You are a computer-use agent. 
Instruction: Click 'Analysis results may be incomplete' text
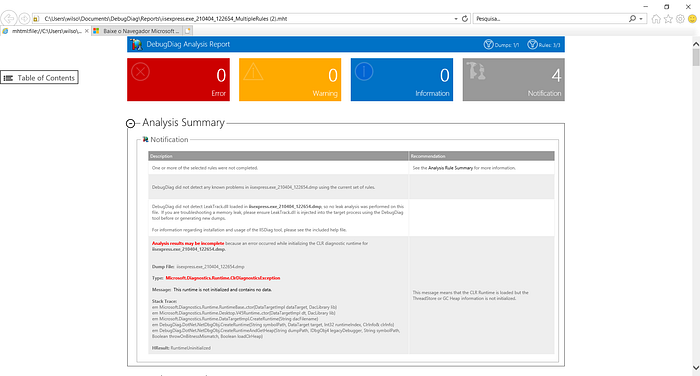[188, 243]
